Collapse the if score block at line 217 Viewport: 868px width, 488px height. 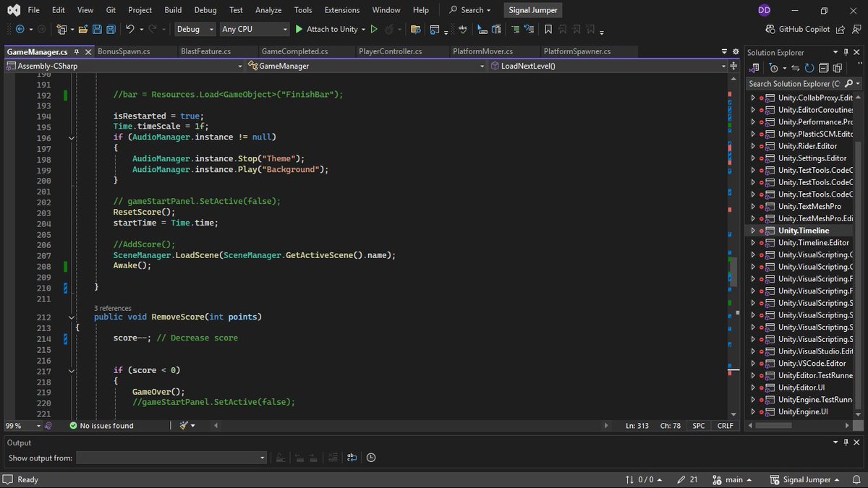point(72,370)
